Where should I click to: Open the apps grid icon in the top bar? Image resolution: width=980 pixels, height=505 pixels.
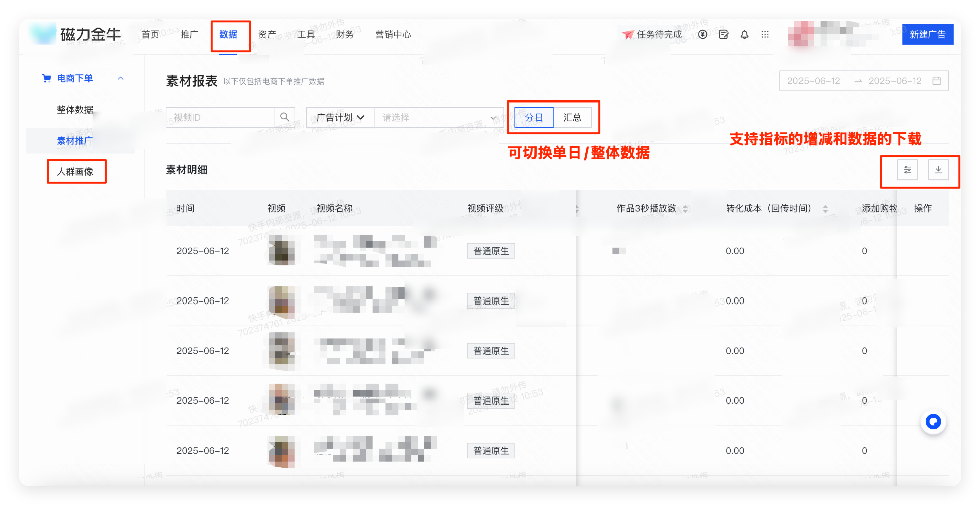click(x=765, y=34)
